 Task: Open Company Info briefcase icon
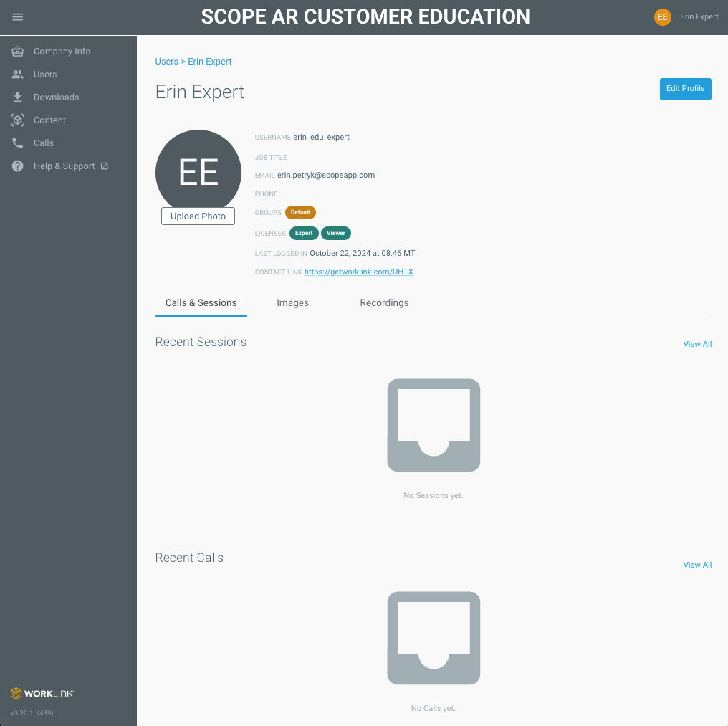coord(18,52)
